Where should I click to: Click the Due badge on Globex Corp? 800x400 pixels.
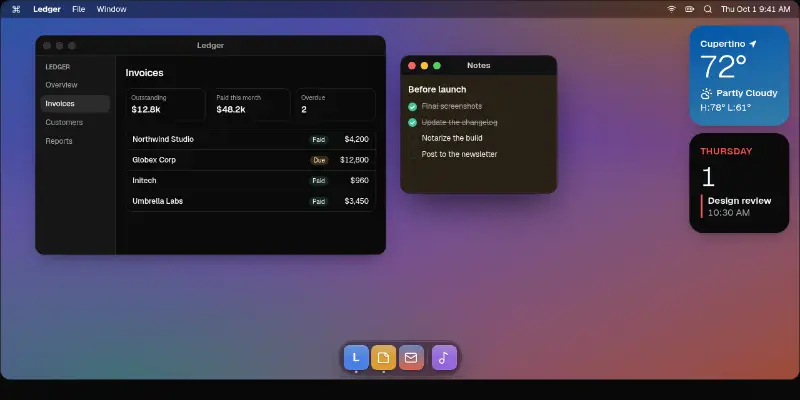319,160
